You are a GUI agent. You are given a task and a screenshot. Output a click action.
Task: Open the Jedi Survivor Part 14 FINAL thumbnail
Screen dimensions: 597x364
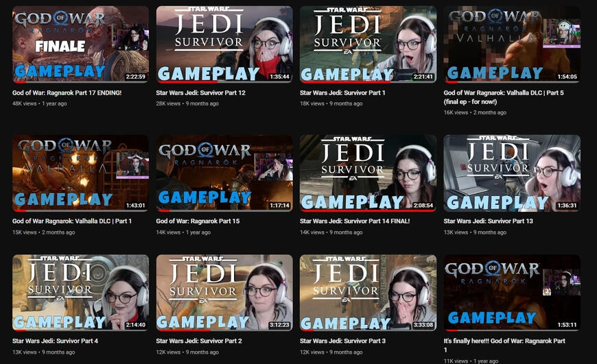[x=368, y=173]
